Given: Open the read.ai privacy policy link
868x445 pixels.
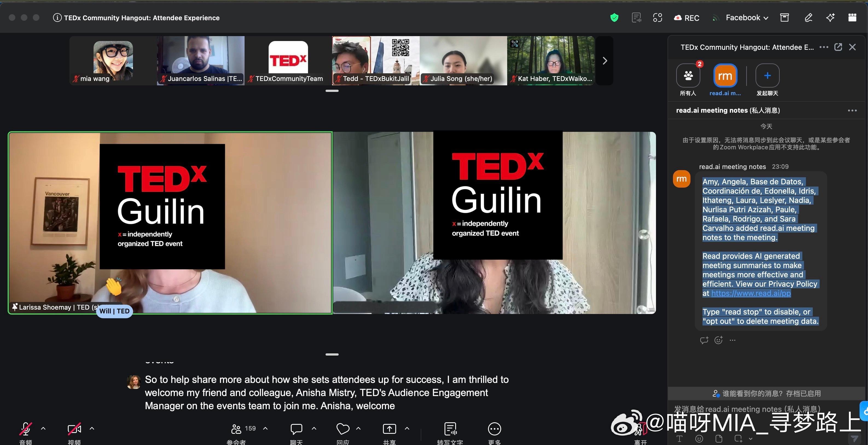Looking at the screenshot, I should click(x=751, y=293).
